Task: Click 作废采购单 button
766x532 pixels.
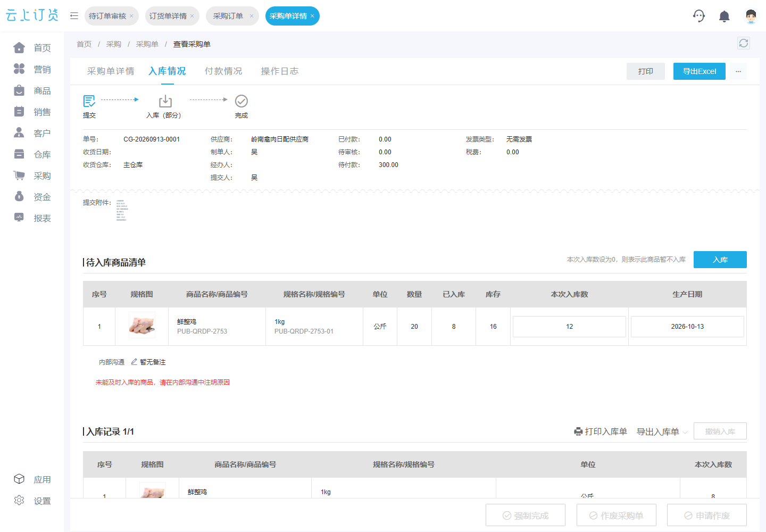Action: tap(617, 515)
